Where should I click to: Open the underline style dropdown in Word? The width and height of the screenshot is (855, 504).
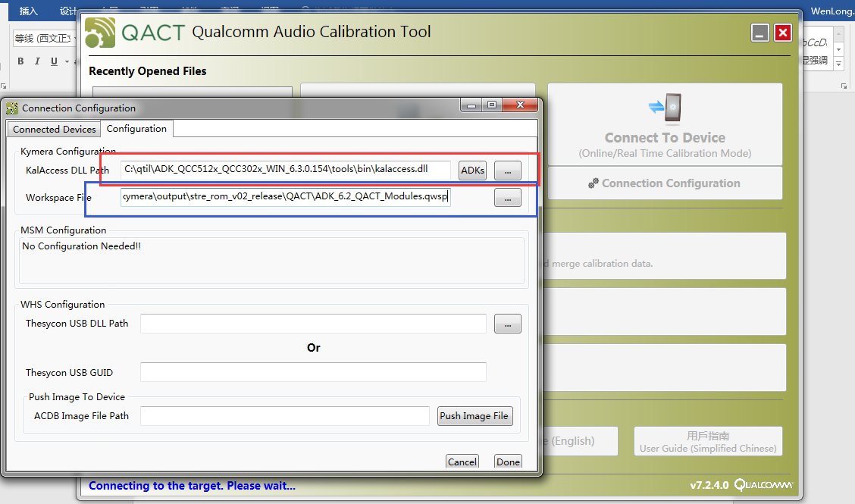pyautogui.click(x=67, y=61)
